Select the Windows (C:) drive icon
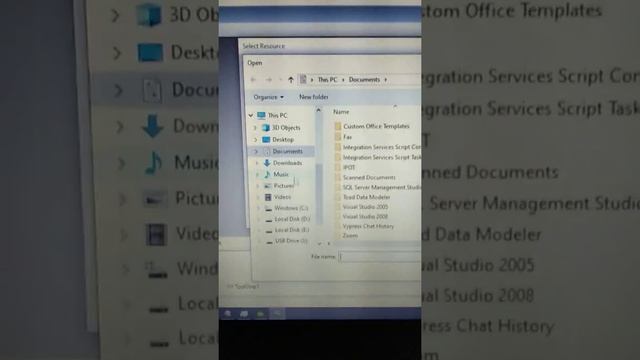 (x=269, y=209)
